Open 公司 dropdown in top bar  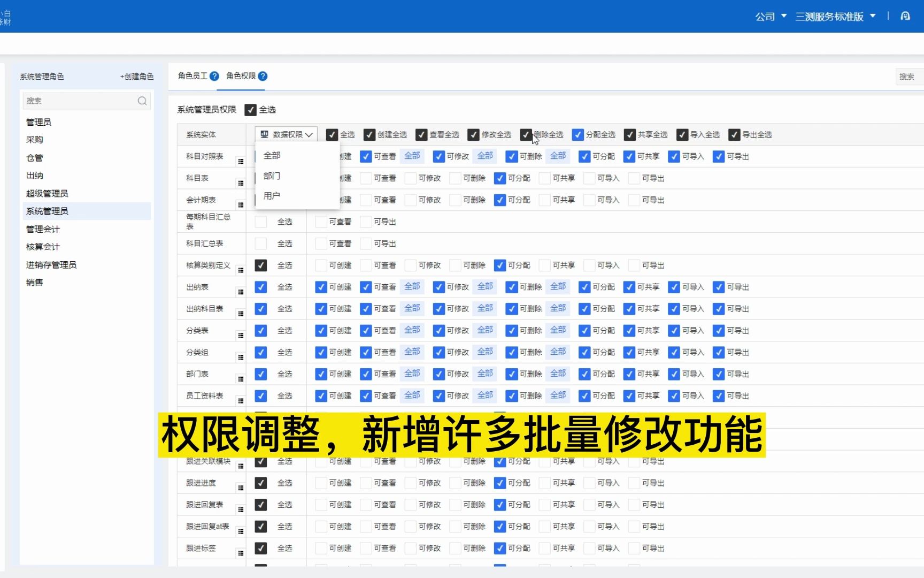pyautogui.click(x=771, y=17)
